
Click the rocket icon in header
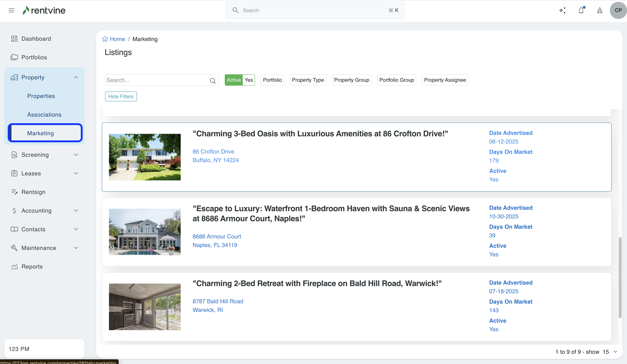coord(600,10)
